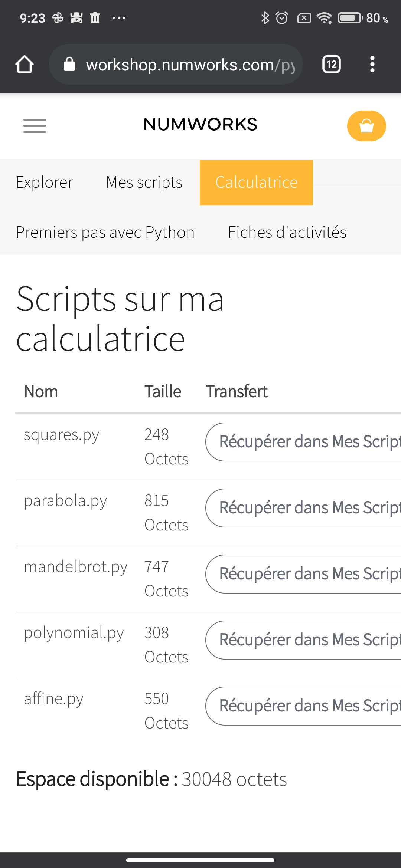The image size is (401, 868).
Task: Open the tab switcher showing 12 tabs
Action: [332, 65]
